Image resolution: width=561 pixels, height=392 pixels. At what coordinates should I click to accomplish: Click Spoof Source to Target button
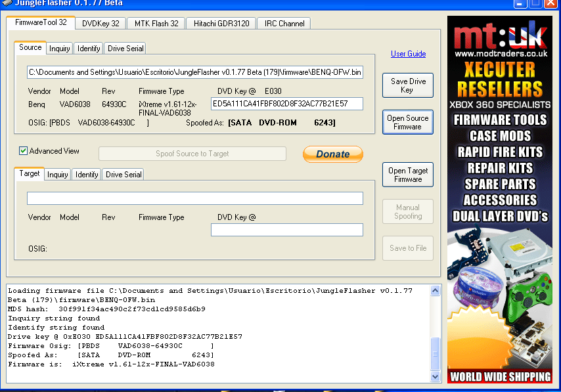pos(192,154)
